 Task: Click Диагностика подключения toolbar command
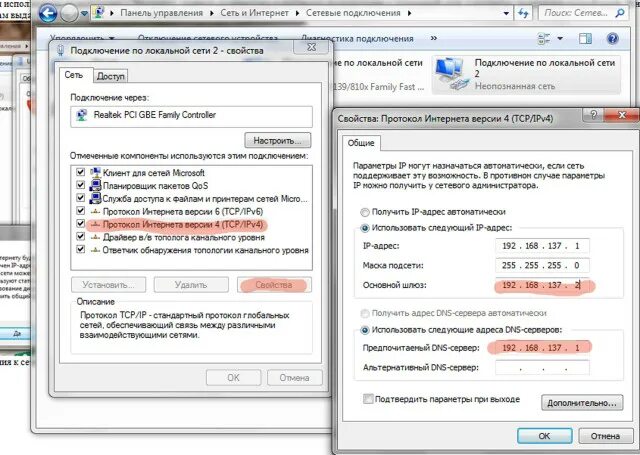[357, 38]
